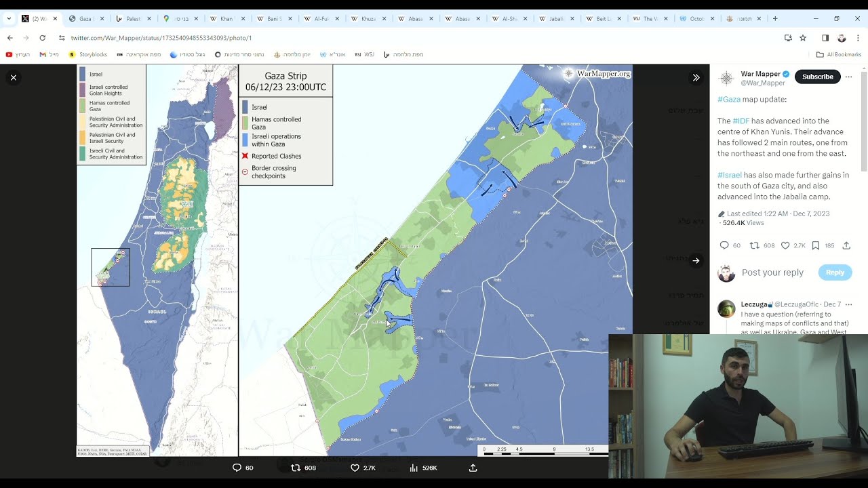The image size is (868, 488).
Task: Open the #IDF hashtag link
Action: (x=741, y=121)
